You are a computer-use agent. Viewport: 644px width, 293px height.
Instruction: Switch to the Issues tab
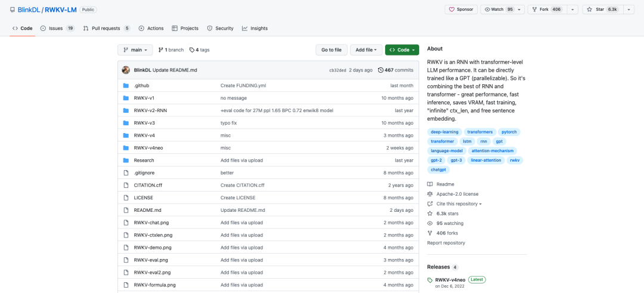pos(57,29)
